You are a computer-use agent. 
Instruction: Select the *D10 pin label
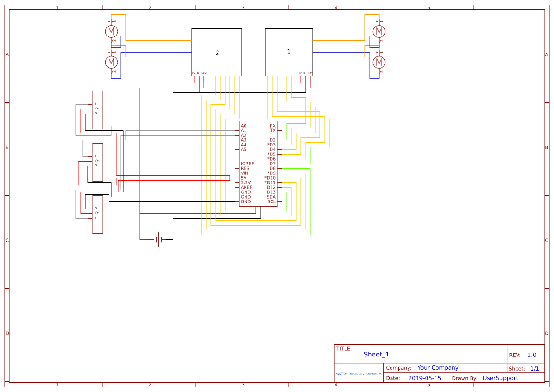[x=270, y=178]
